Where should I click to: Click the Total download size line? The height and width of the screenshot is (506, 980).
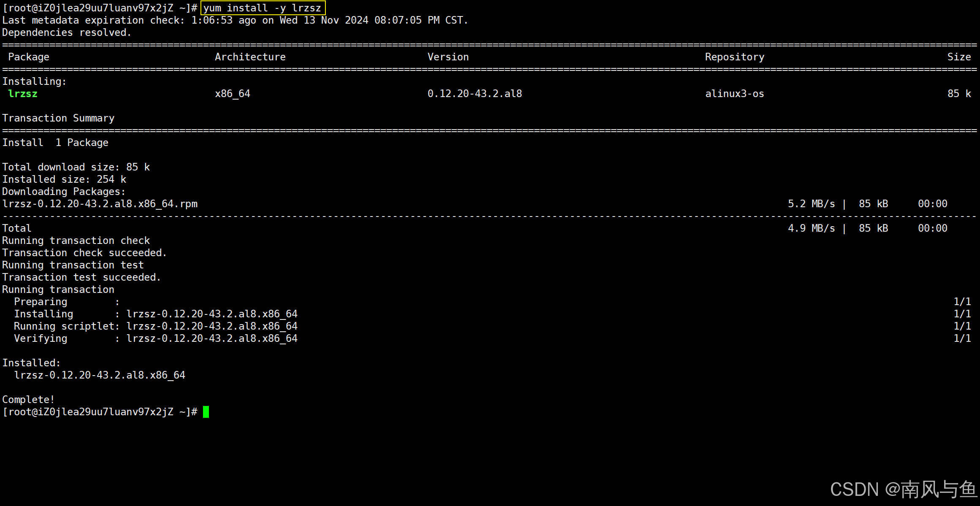coord(76,167)
